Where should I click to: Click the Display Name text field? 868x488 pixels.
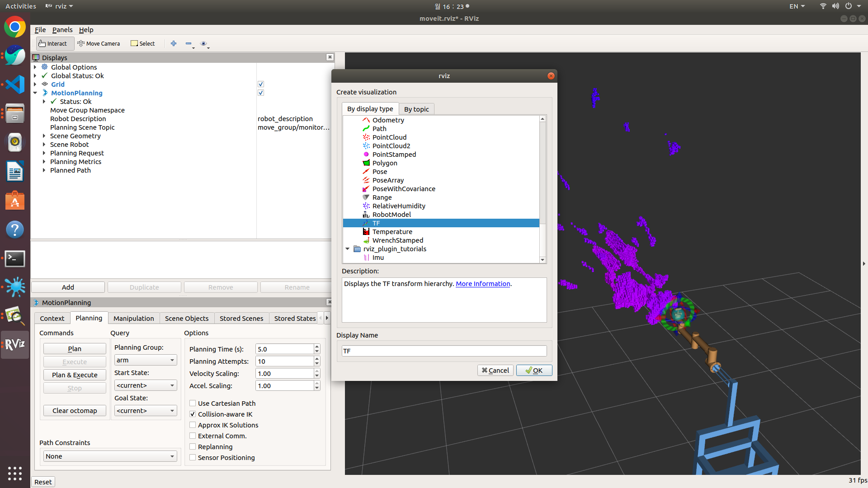pyautogui.click(x=444, y=351)
